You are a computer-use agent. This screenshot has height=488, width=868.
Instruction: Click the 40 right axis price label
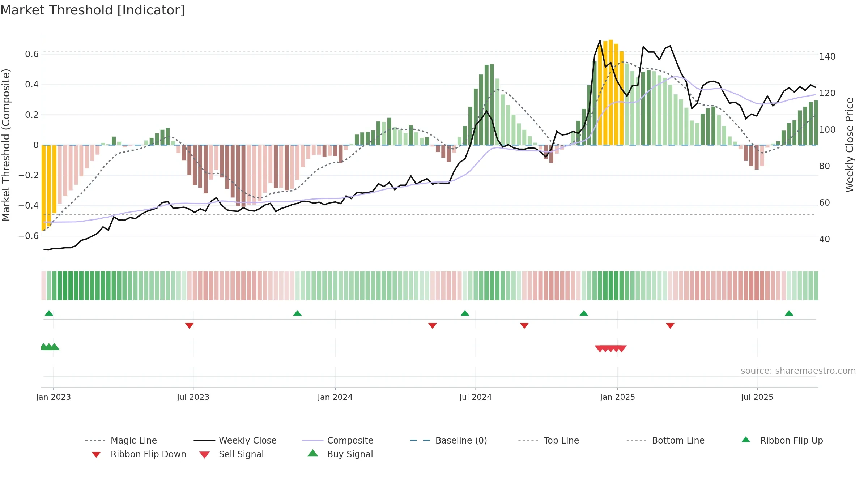click(x=825, y=239)
